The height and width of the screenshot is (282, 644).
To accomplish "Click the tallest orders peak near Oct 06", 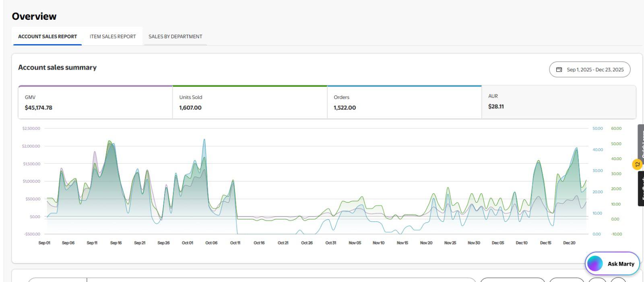I will (x=204, y=140).
